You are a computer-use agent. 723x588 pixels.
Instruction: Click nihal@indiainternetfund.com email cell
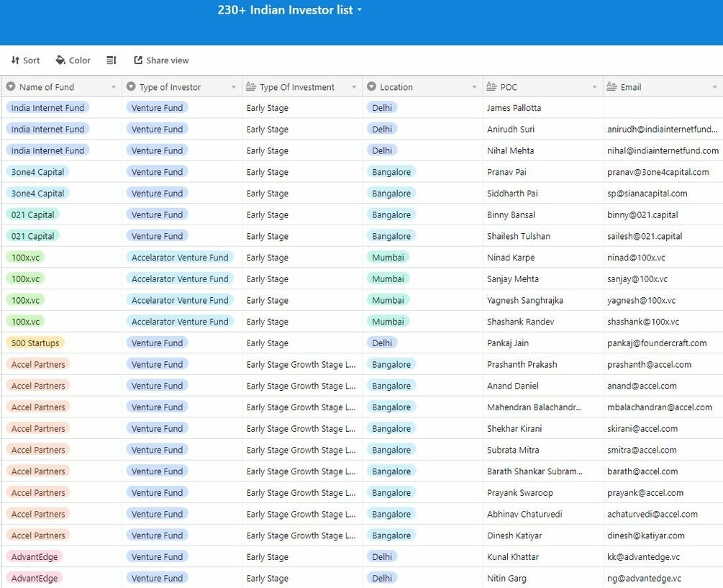[663, 151]
